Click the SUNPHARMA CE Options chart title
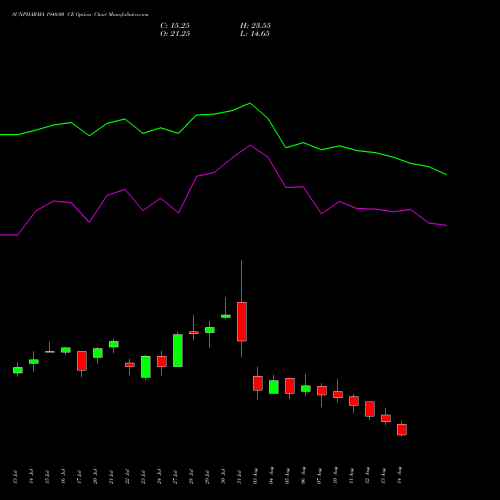 pos(80,14)
